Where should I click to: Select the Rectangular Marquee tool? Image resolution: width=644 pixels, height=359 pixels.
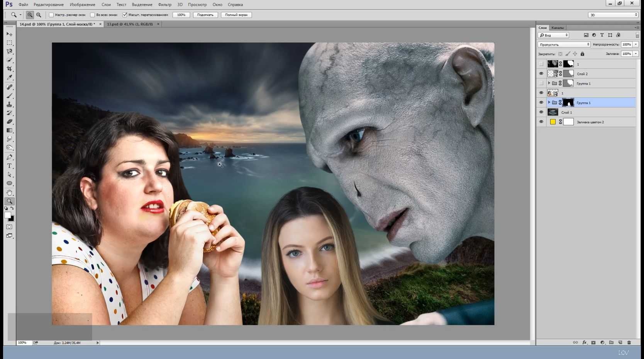point(10,43)
